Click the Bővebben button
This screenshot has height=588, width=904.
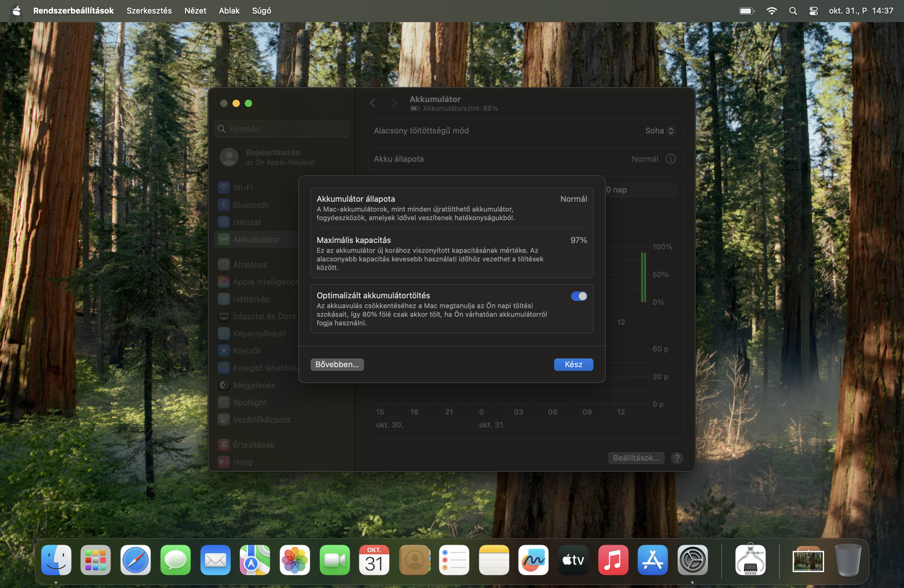point(337,364)
